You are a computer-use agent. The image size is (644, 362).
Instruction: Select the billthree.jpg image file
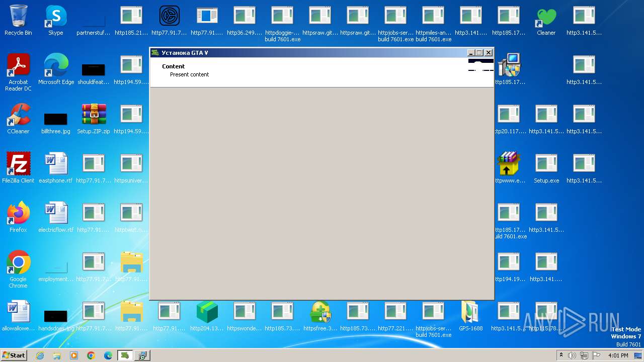click(x=56, y=124)
